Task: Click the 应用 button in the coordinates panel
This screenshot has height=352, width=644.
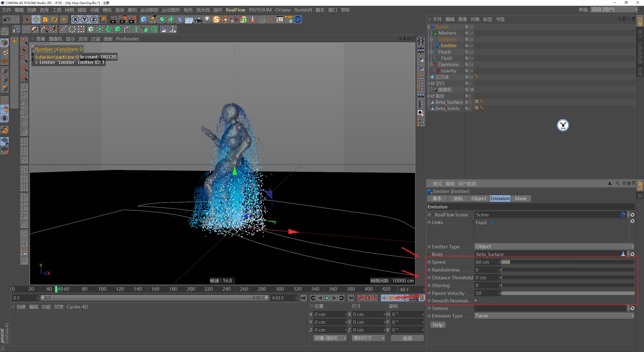Action: [407, 338]
